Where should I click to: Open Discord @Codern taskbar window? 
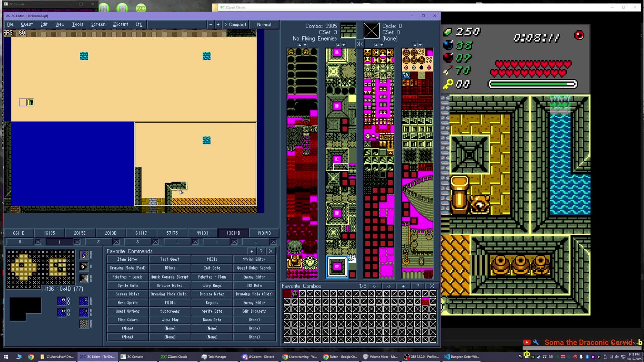260,357
